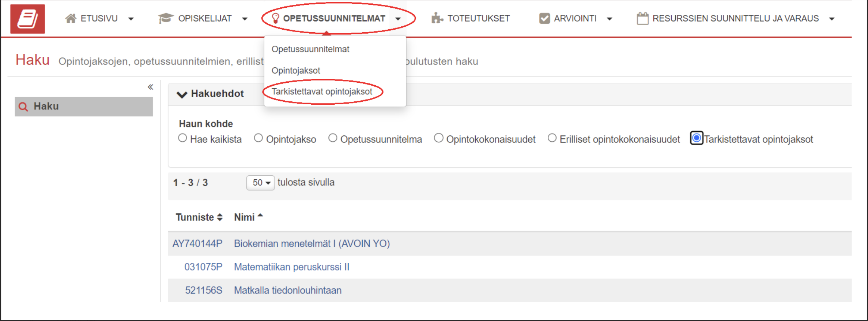Open Biokemian menetelmät I course link
The image size is (868, 321).
(312, 244)
